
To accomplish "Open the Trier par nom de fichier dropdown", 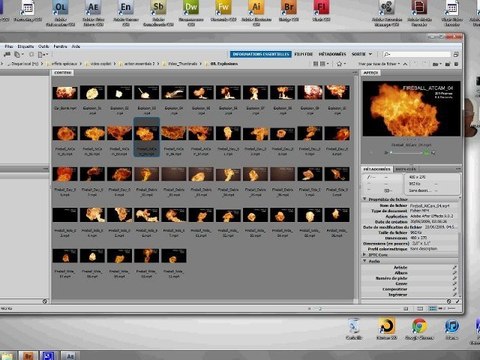I will (379, 64).
